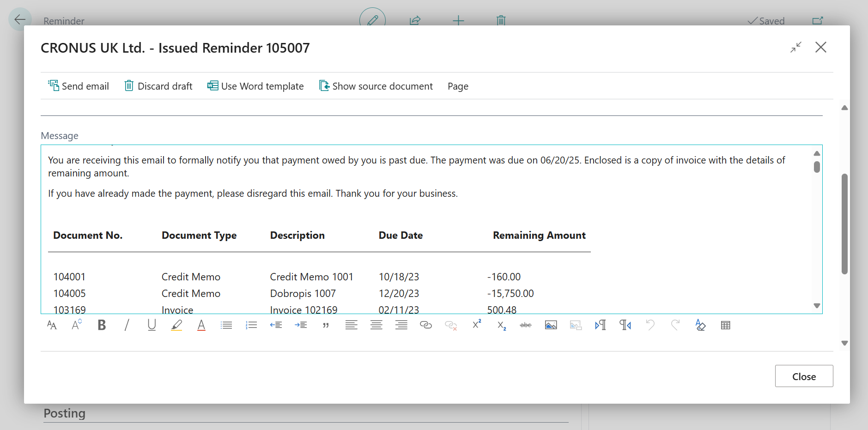
Task: Apply superscript formatting
Action: (x=476, y=325)
